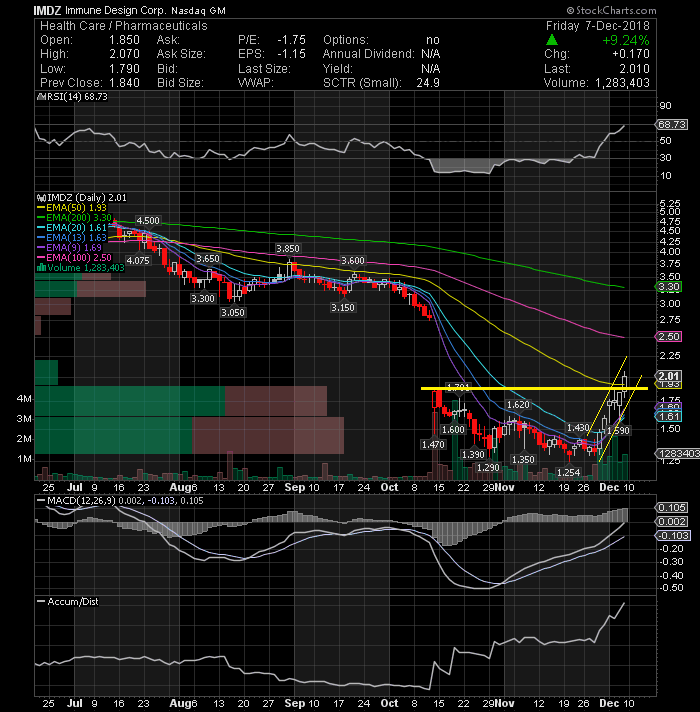Click the Last value 2.010

coord(634,69)
